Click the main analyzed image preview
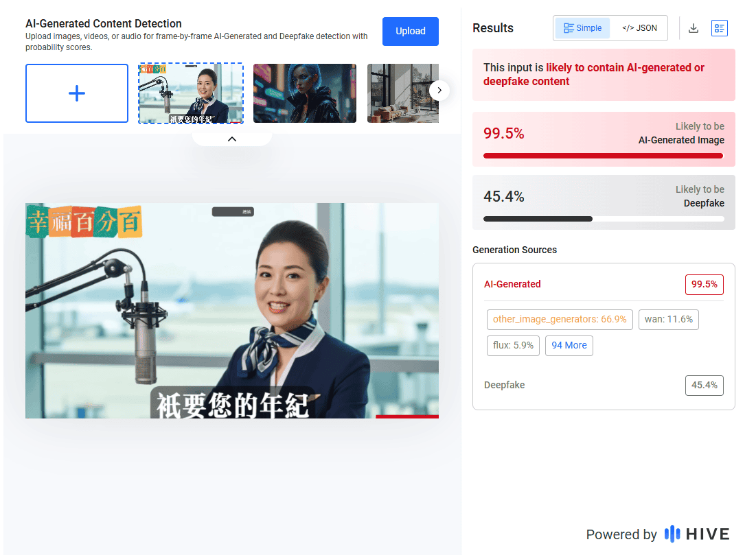The height and width of the screenshot is (555, 756). [232, 311]
